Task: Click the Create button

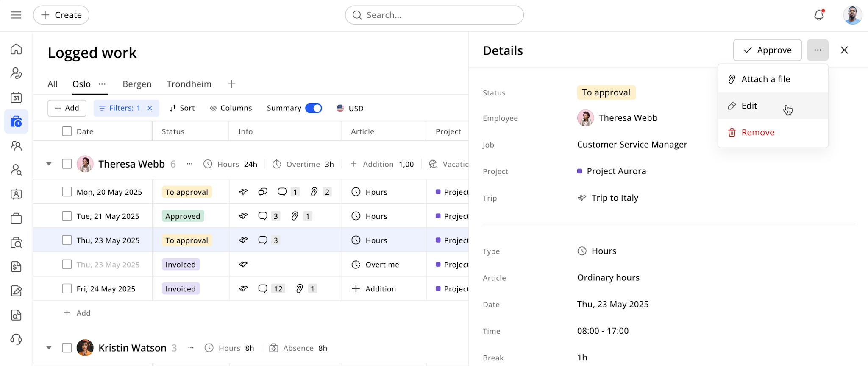Action: point(61,15)
